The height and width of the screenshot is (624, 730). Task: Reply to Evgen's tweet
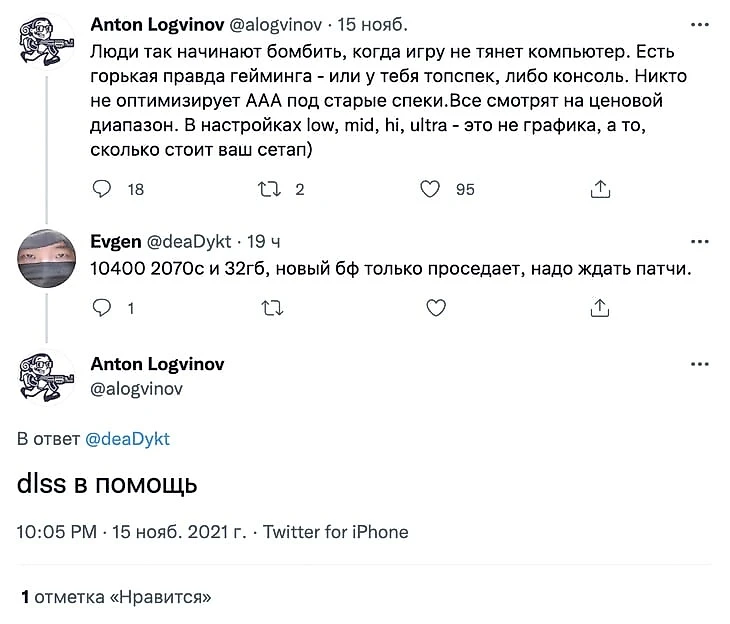click(x=101, y=308)
